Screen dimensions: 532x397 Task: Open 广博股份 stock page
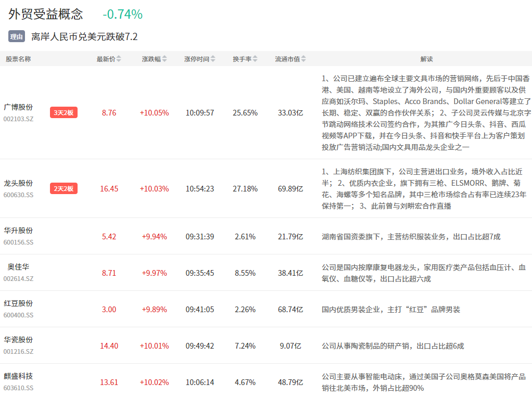(18, 107)
